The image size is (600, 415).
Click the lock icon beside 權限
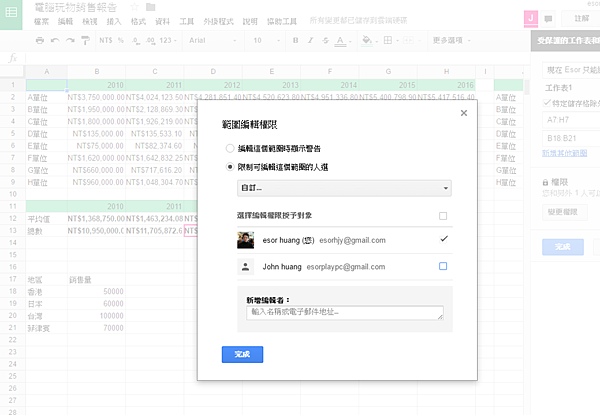tap(545, 182)
